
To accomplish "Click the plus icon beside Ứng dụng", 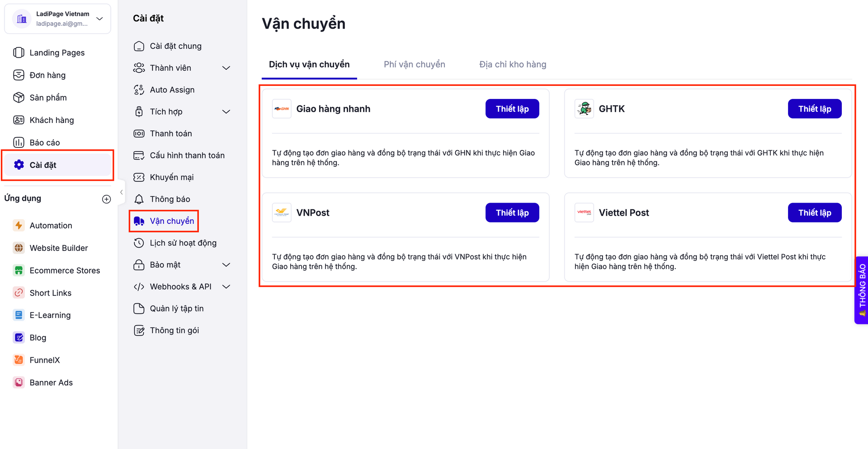I will point(107,199).
